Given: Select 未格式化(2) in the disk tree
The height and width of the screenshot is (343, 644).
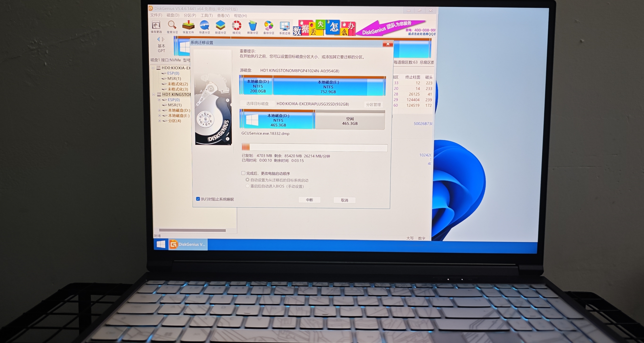Looking at the screenshot, I should (178, 84).
